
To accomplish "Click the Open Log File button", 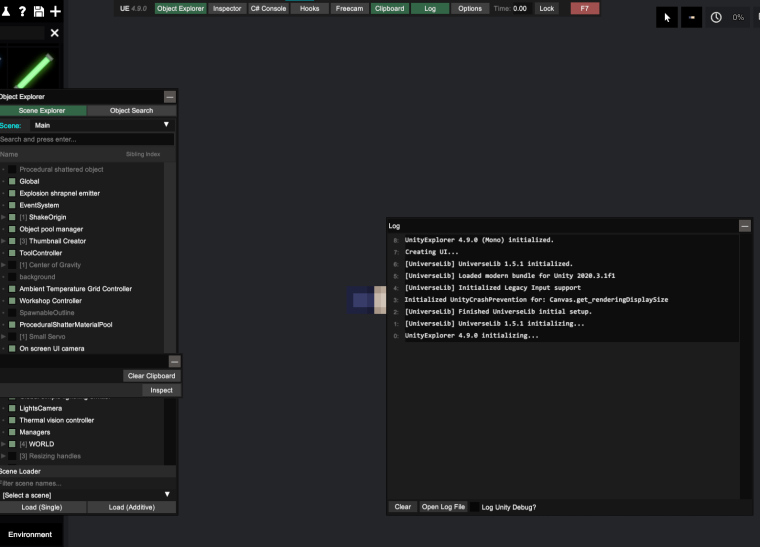I will [443, 507].
